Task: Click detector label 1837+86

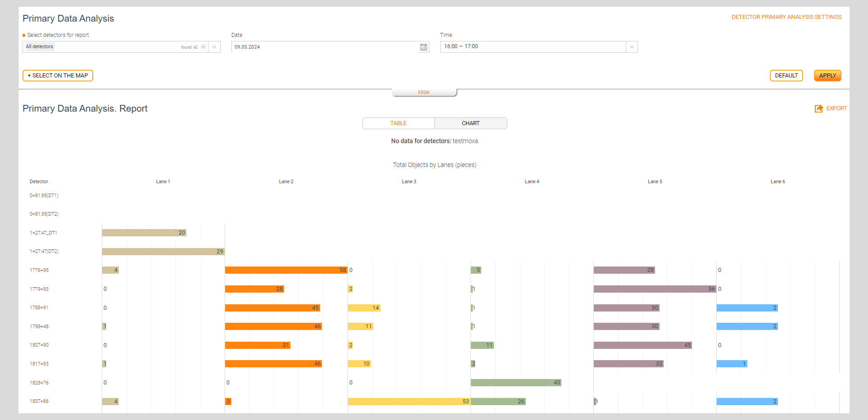Action: click(39, 401)
